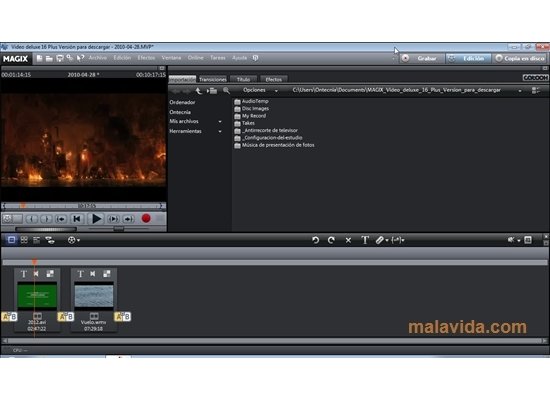The height and width of the screenshot is (400, 550).
Task: Click the effects icon on clip 2012.avi
Action: pyautogui.click(x=50, y=274)
